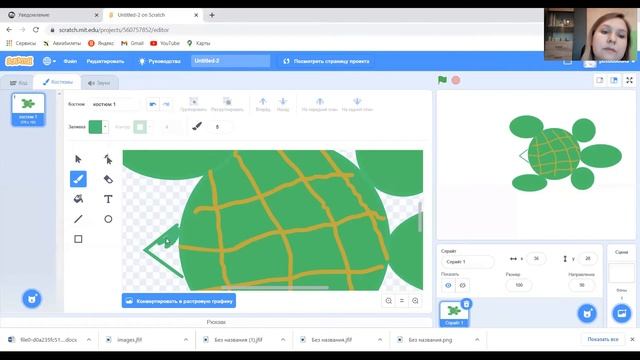Move selection Backward one layer
Image resolution: width=640 pixels, height=360 pixels.
283,104
